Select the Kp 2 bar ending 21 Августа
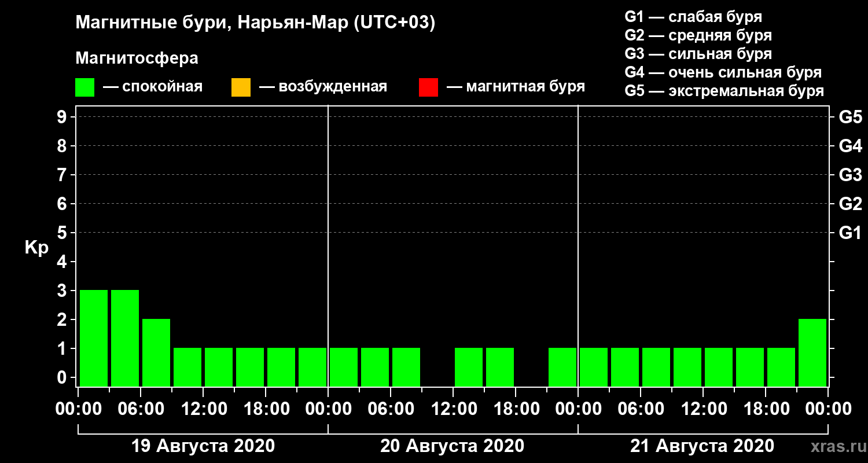868x463 pixels. (x=812, y=352)
